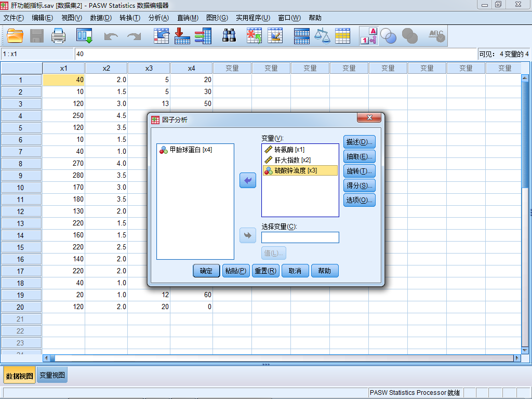Open the 窗口(W) menu
The width and height of the screenshot is (532, 399).
point(289,18)
